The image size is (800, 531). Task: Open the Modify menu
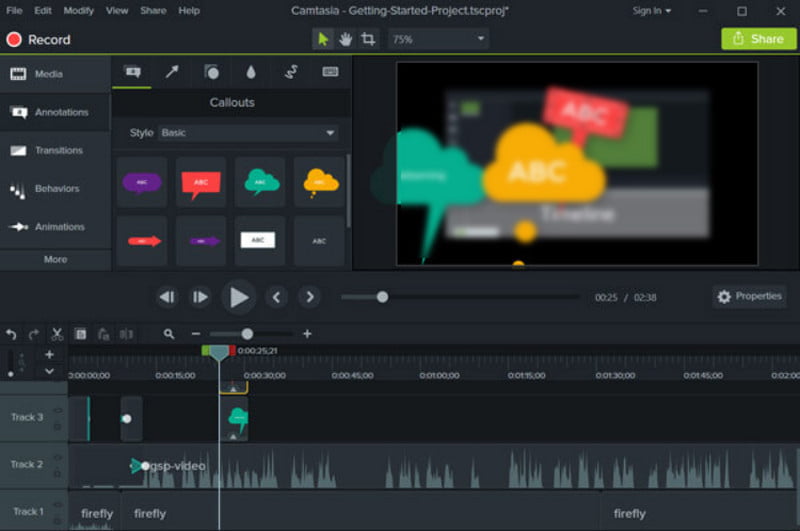tap(79, 11)
